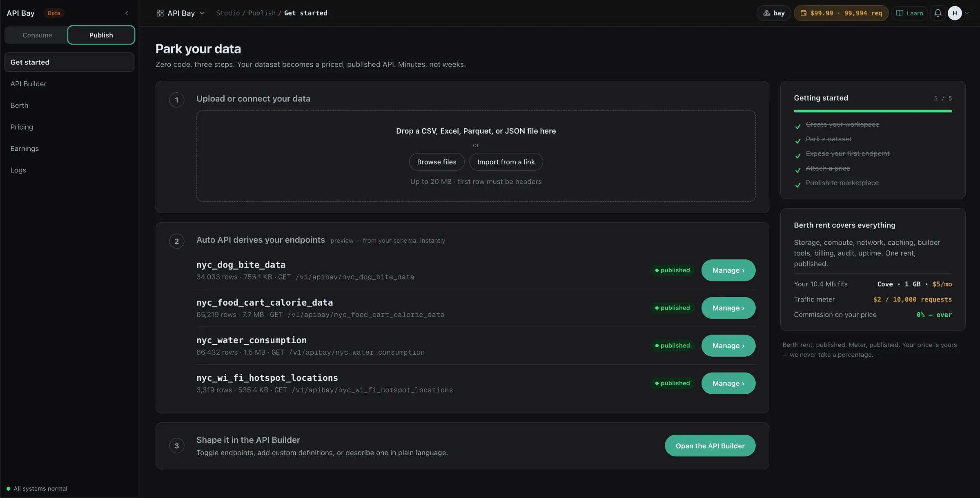Manage the nyc_water_consumption endpoint
This screenshot has height=498, width=980.
pyautogui.click(x=728, y=345)
